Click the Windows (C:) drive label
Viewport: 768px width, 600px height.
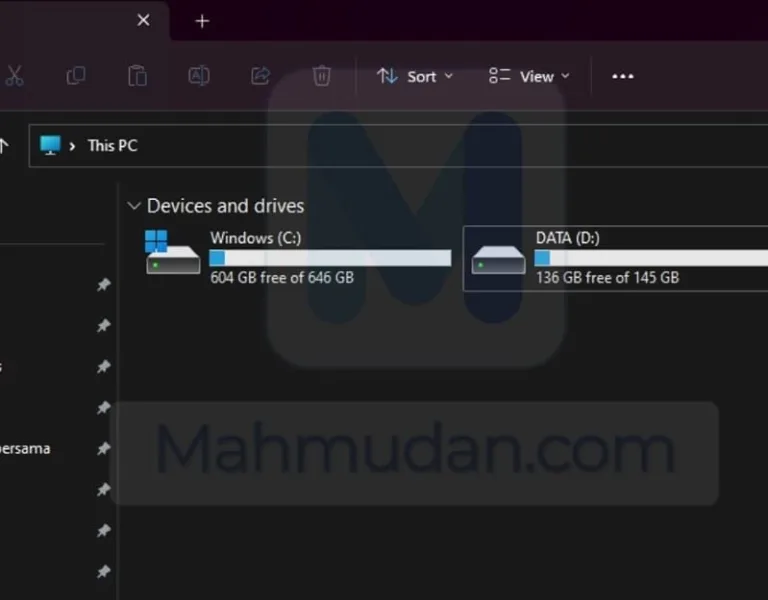pyautogui.click(x=256, y=238)
